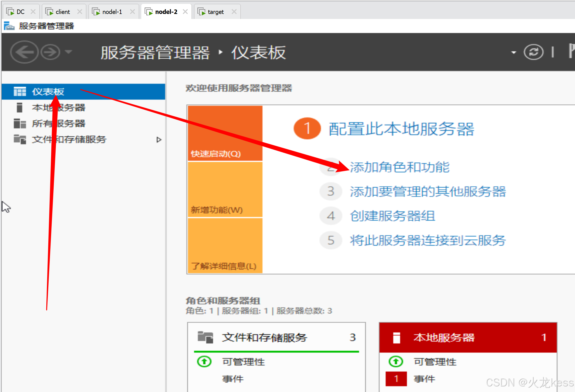Viewport: 575px width, 392px height.
Task: Click green manageability icon under File Storage
Action: click(204, 362)
